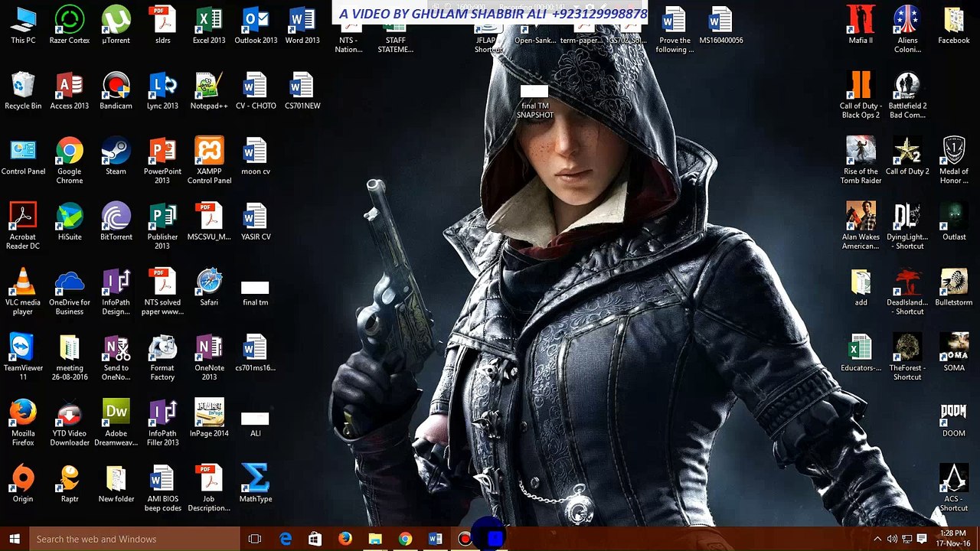Image resolution: width=980 pixels, height=551 pixels.
Task: Launch Microsoft Edge from the taskbar
Action: 286,539
